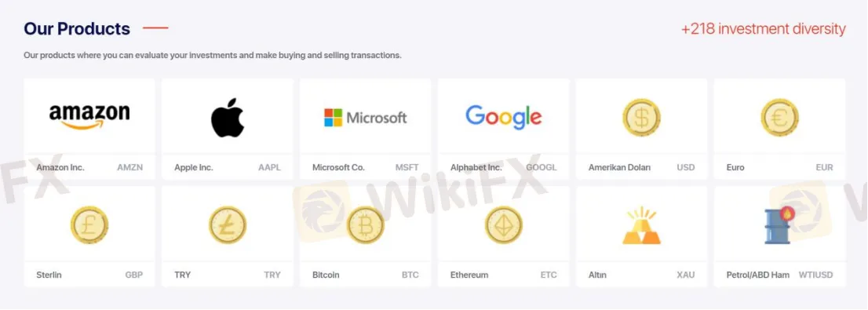This screenshot has height=310, width=868.
Task: Click the Microsoft Co. product name
Action: pos(338,167)
